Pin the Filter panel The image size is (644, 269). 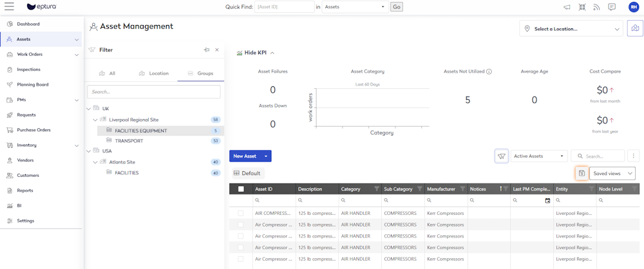pyautogui.click(x=206, y=50)
